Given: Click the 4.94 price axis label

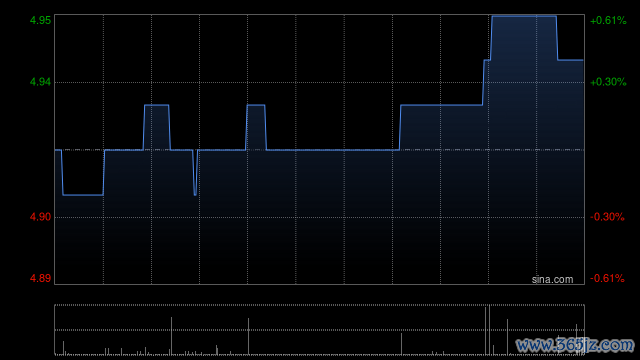Looking at the screenshot, I should (40, 82).
